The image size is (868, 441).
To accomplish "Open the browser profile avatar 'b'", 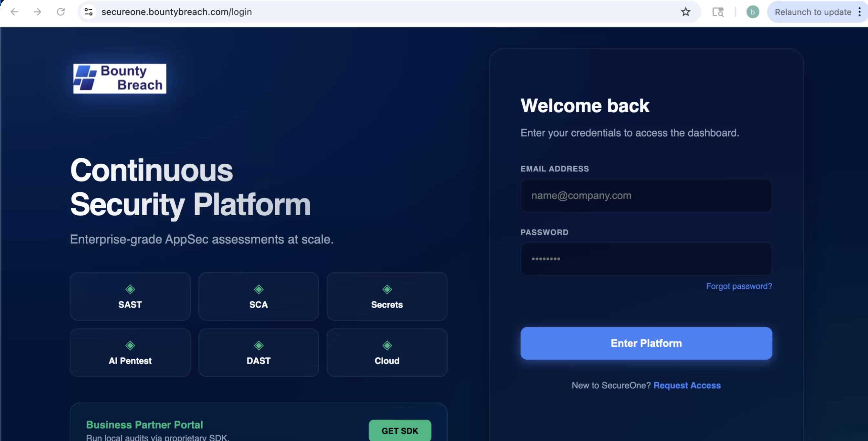I will click(x=752, y=12).
